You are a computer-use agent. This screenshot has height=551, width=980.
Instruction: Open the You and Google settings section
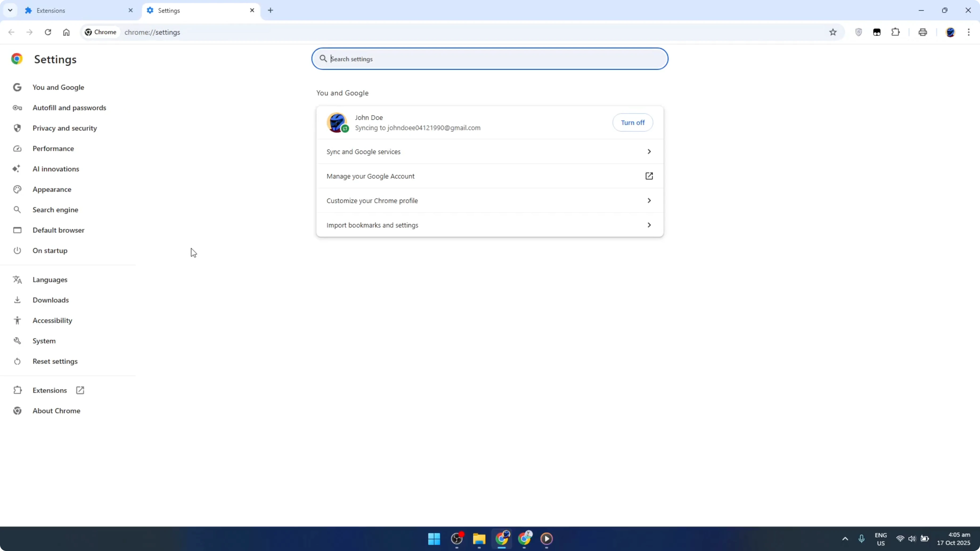tap(58, 87)
